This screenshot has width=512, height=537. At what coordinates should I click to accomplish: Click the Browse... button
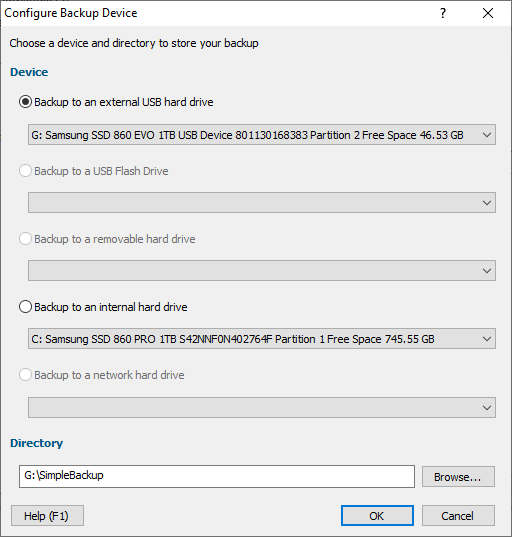(458, 477)
